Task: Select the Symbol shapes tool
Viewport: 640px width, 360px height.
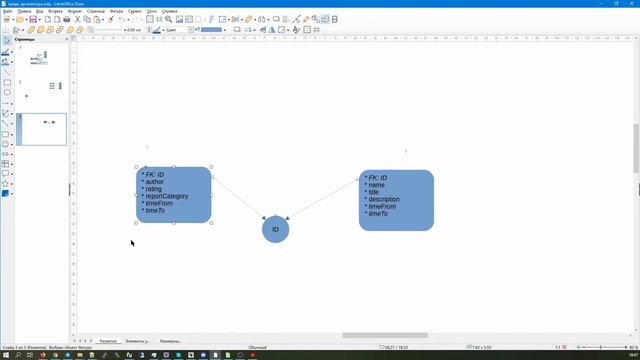Action: [x=5, y=144]
